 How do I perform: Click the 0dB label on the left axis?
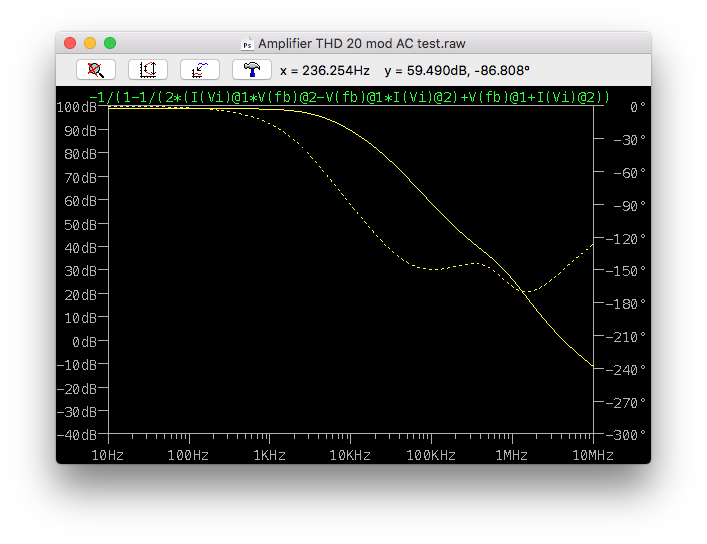pyautogui.click(x=84, y=342)
